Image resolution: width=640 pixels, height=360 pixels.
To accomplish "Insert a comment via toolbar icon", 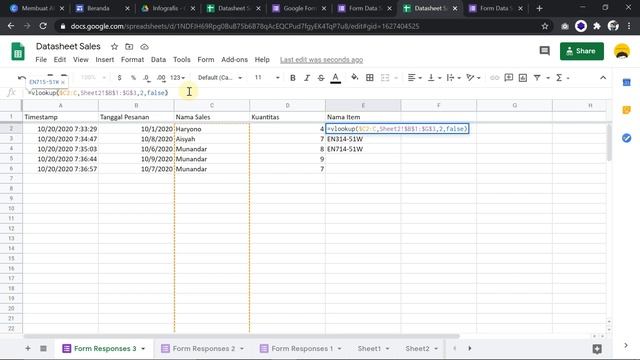I will click(509, 78).
